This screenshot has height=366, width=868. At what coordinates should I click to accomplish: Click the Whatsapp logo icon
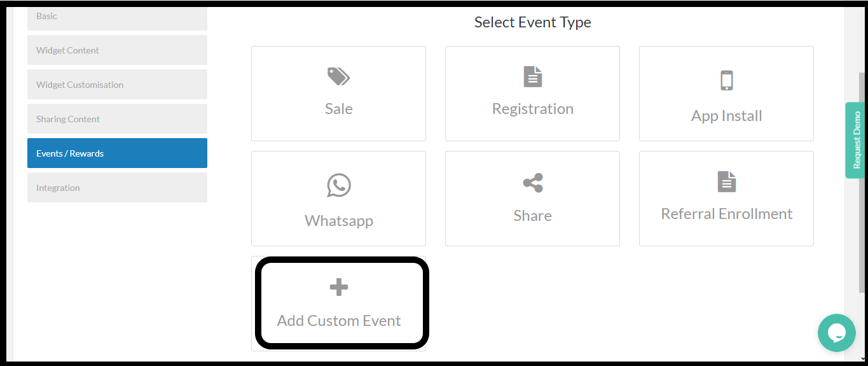pos(338,185)
